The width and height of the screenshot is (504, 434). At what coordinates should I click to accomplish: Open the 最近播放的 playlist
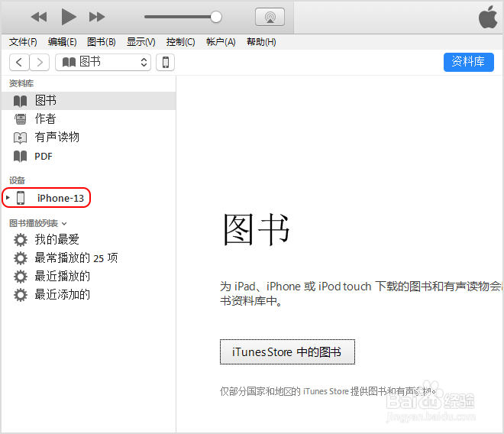click(89, 276)
